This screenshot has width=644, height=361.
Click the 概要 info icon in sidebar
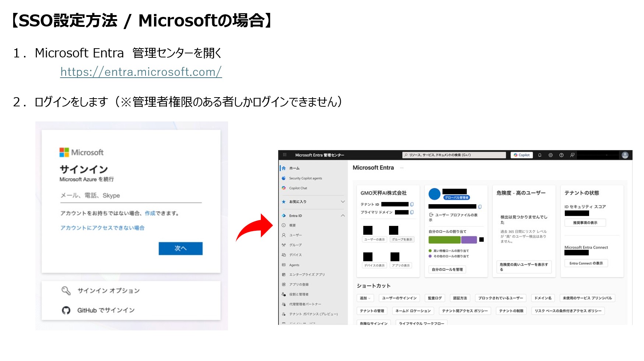point(284,225)
